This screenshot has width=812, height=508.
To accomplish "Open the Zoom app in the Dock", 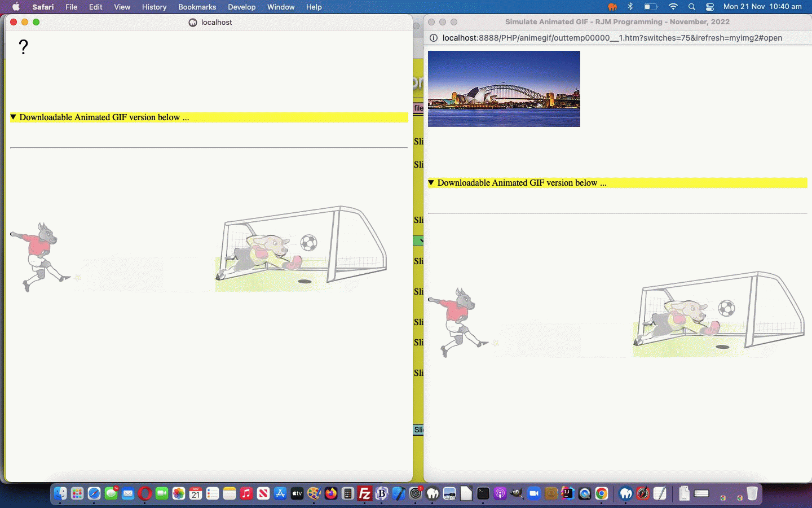I will (x=534, y=494).
